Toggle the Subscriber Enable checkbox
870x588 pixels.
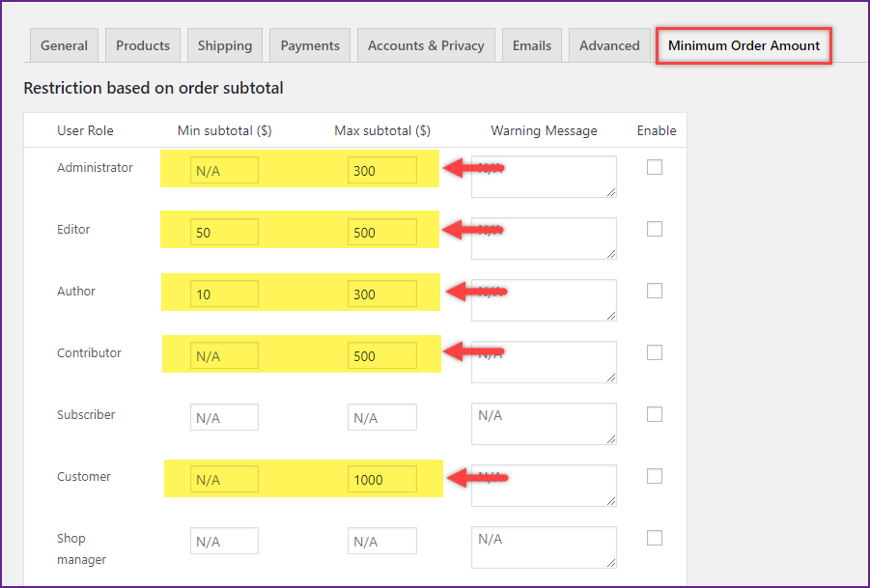655,414
